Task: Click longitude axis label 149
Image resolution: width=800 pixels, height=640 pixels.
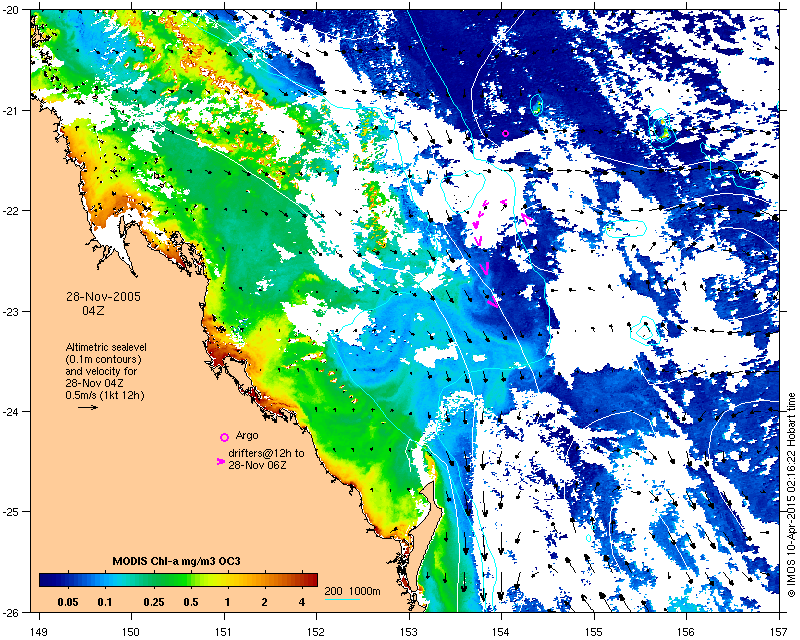Action: [x=39, y=631]
